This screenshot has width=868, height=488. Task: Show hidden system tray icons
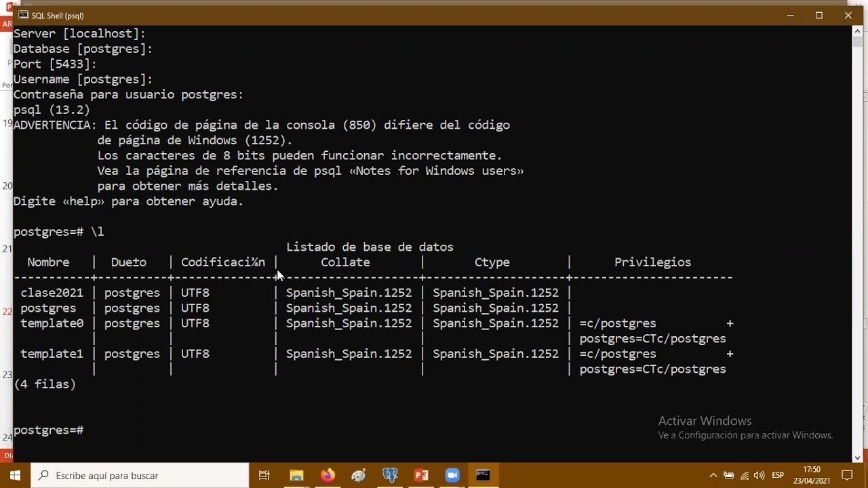pyautogui.click(x=713, y=476)
